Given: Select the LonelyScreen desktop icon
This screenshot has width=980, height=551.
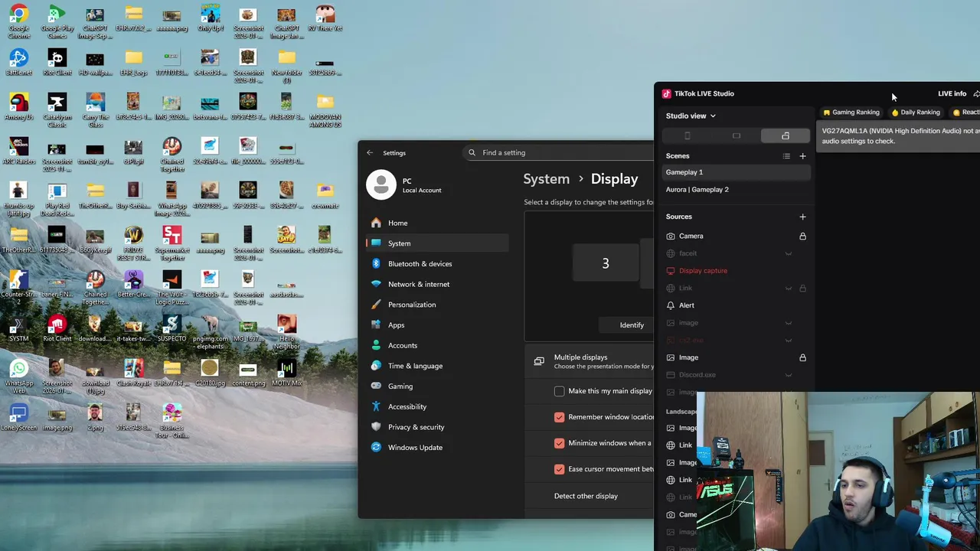Looking at the screenshot, I should 19,418.
